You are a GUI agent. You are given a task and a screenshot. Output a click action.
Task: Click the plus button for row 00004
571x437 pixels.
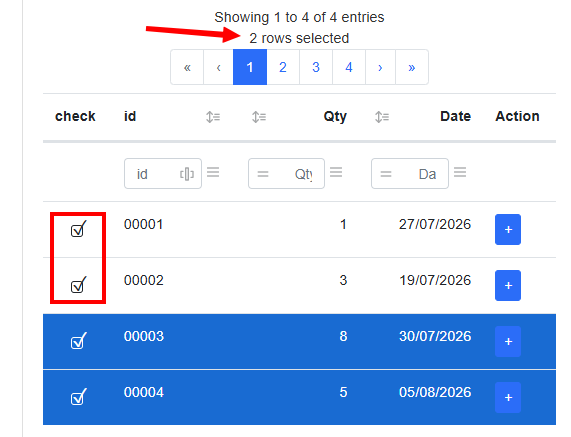(x=508, y=397)
